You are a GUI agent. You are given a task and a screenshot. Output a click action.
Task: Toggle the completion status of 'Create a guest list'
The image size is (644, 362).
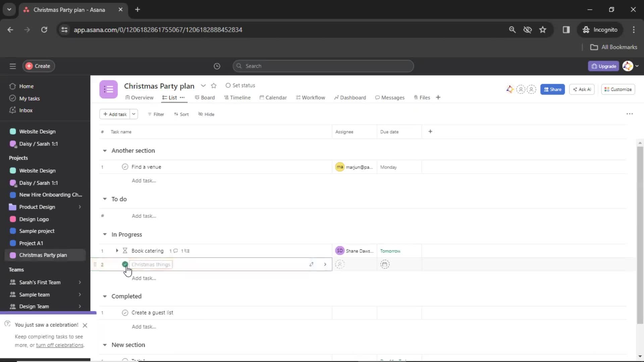125,312
